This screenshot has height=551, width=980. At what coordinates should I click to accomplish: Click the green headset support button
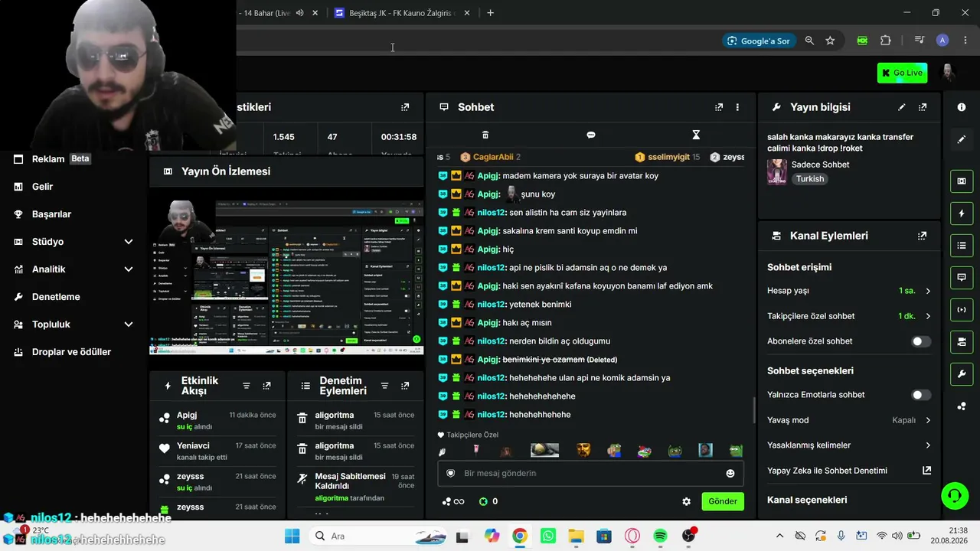(x=954, y=495)
